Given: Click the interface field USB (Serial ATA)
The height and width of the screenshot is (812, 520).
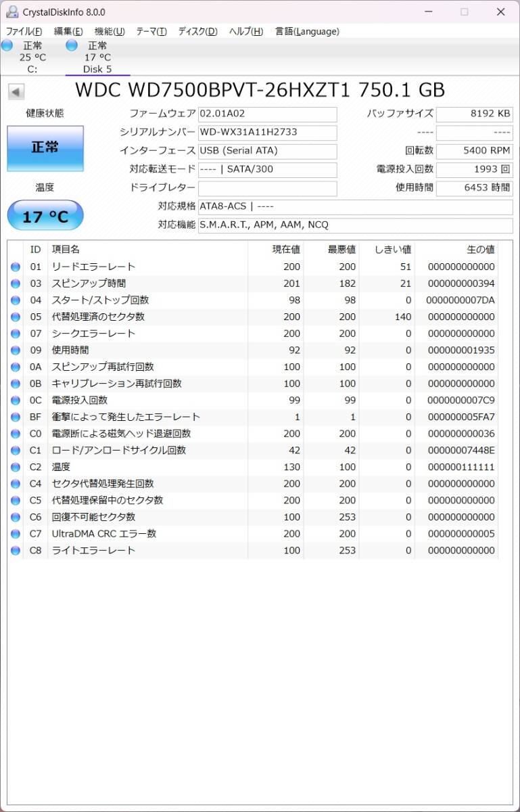Looking at the screenshot, I should [x=267, y=151].
